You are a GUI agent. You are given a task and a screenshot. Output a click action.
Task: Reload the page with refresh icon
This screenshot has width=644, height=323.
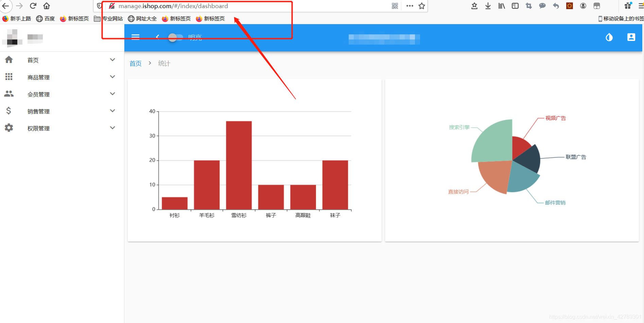(33, 6)
